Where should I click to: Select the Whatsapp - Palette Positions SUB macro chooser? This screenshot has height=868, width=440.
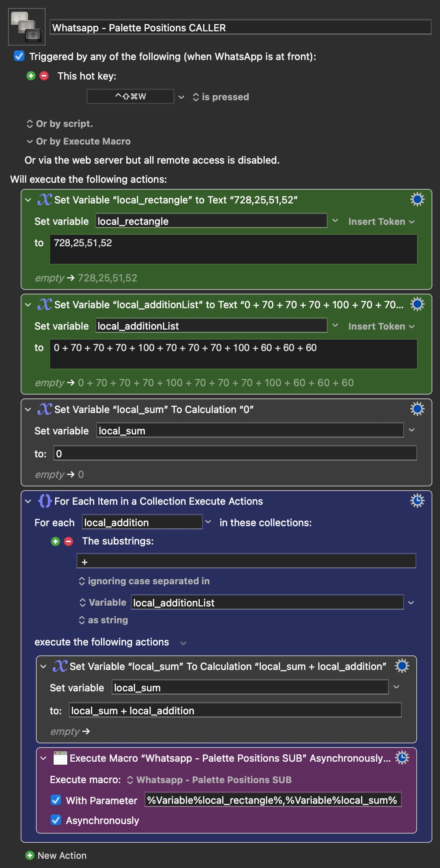(x=209, y=780)
